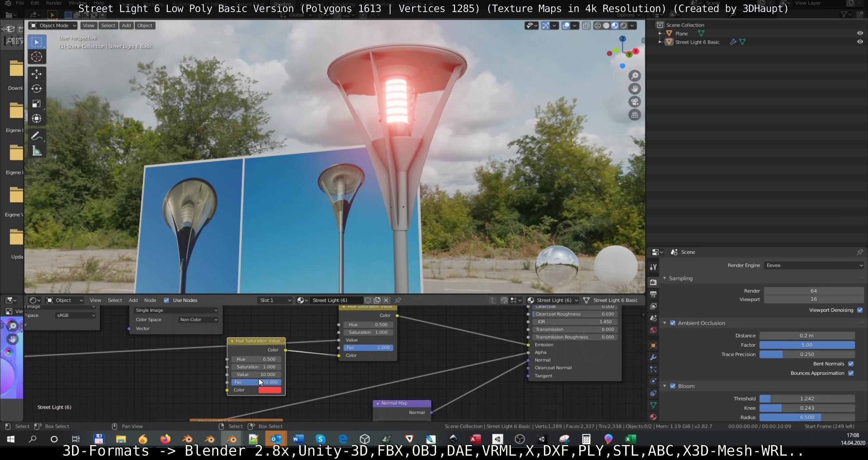Open the Object Mode dropdown
The image size is (868, 460).
53,25
